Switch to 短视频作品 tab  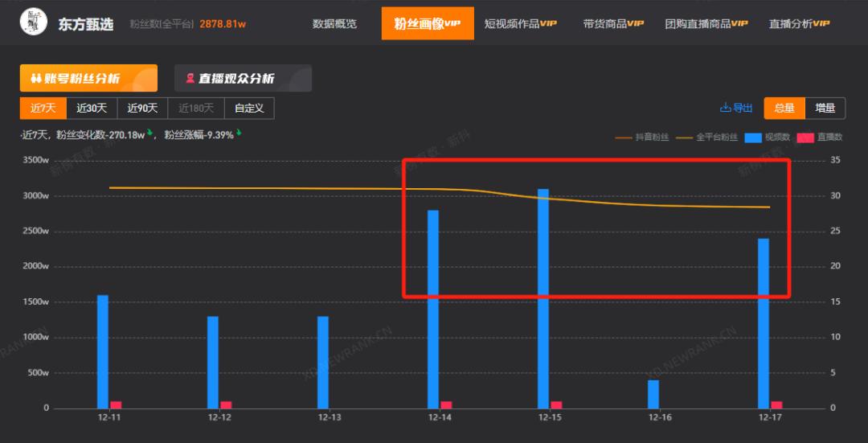click(x=520, y=24)
